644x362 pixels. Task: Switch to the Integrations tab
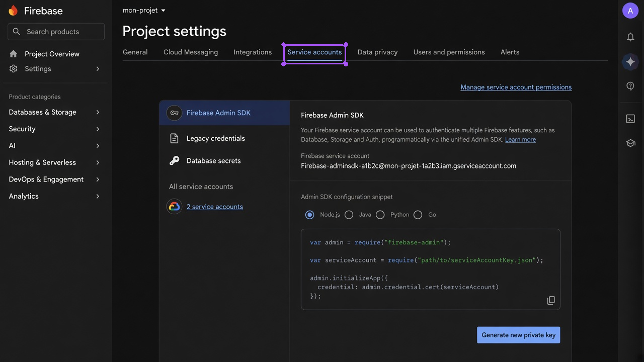tap(253, 52)
